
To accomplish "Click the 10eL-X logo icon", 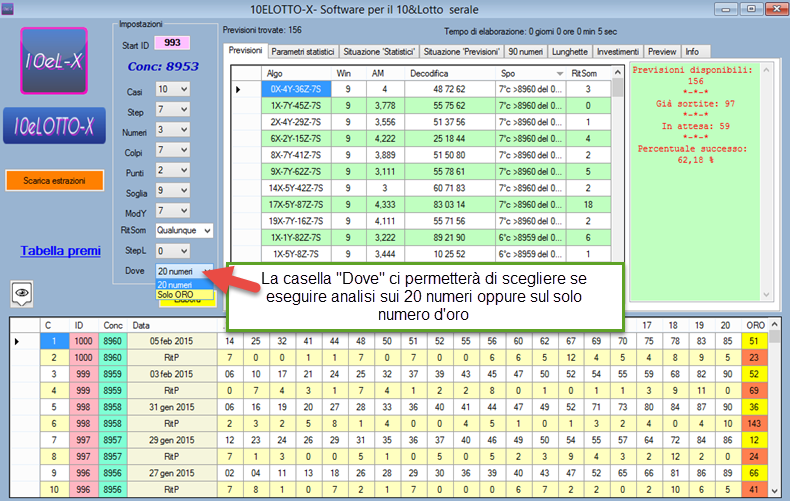I will tap(54, 61).
